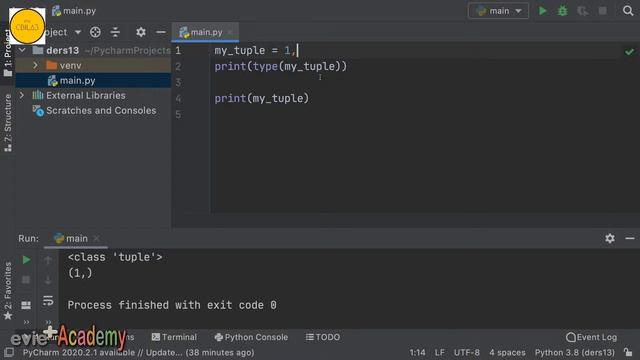Image resolution: width=640 pixels, height=360 pixels.
Task: Click Process finished with exit code 0
Action: click(172, 305)
